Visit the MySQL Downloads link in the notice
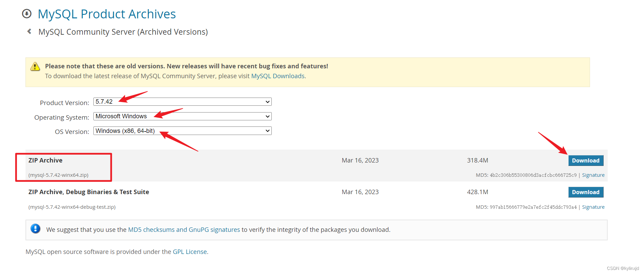This screenshot has width=644, height=274. [x=278, y=76]
